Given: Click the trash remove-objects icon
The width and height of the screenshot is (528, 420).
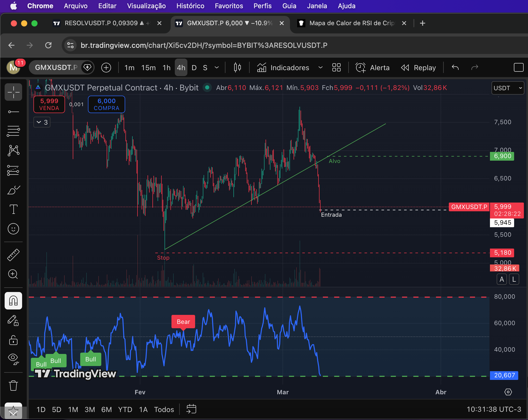Looking at the screenshot, I should pyautogui.click(x=13, y=386).
